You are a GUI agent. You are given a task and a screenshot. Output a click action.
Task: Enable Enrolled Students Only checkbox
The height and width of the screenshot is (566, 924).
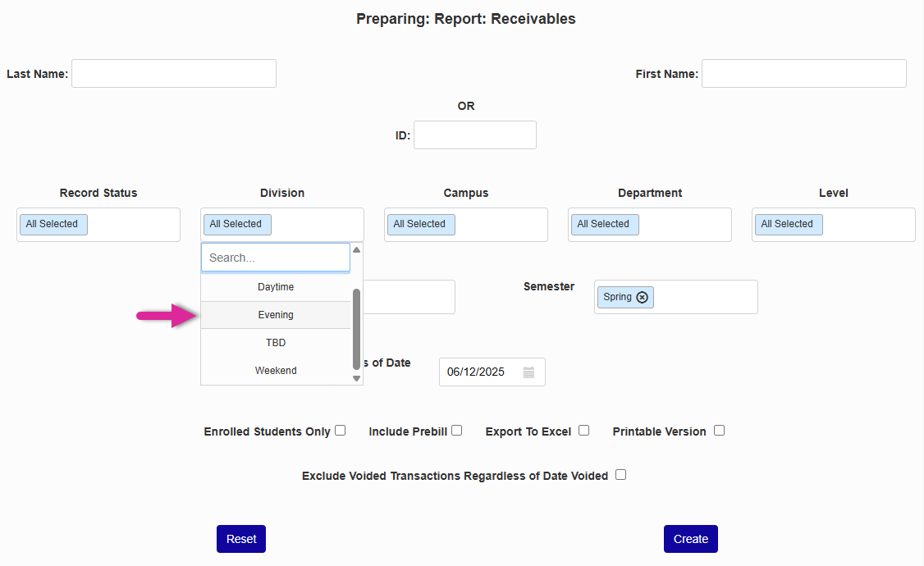point(341,430)
